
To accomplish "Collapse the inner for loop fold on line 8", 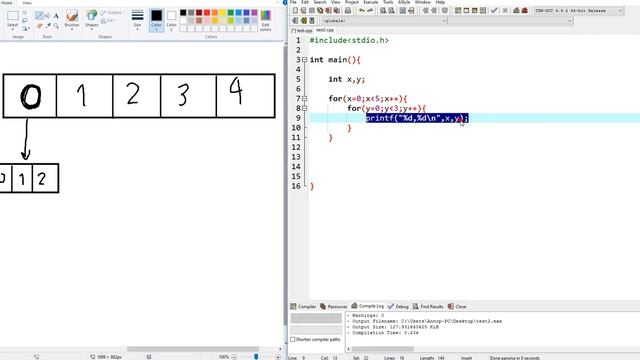I will tap(304, 109).
